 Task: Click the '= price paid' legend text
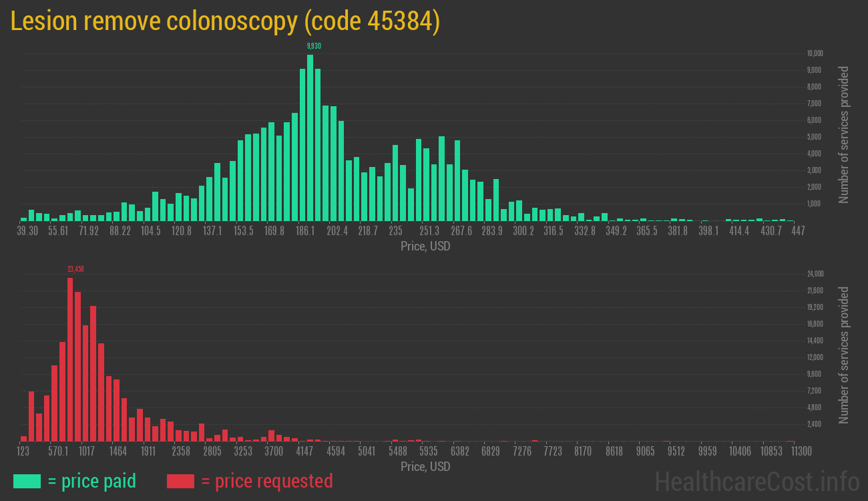pos(92,481)
